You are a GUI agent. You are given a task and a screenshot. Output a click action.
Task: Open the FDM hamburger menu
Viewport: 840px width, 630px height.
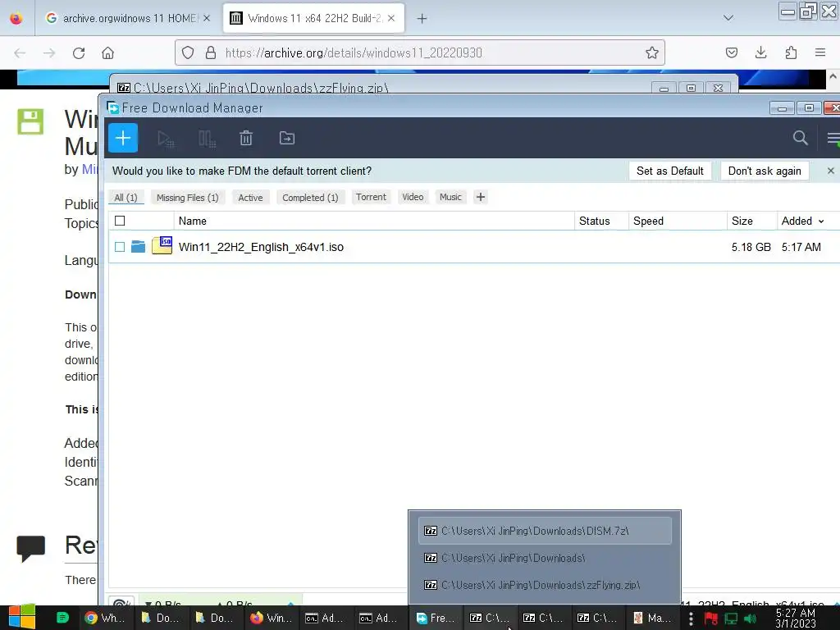[x=833, y=138]
